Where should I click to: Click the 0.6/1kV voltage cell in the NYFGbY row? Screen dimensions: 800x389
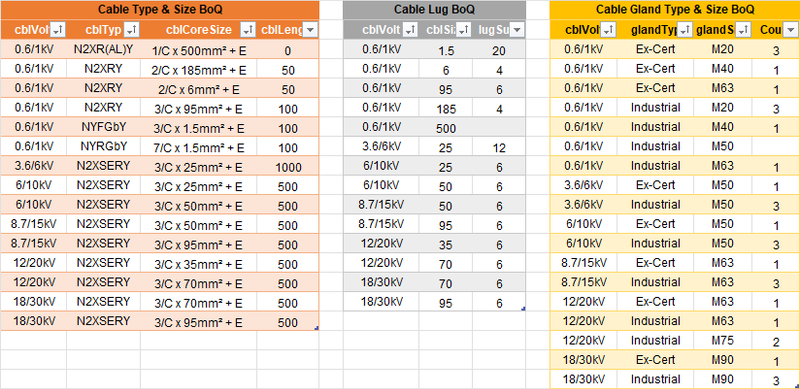click(34, 127)
